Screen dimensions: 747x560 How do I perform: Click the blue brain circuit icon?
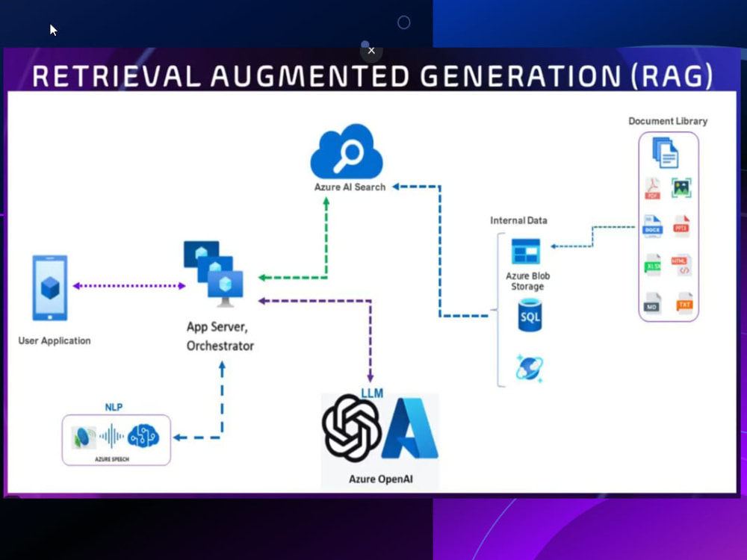coord(143,436)
